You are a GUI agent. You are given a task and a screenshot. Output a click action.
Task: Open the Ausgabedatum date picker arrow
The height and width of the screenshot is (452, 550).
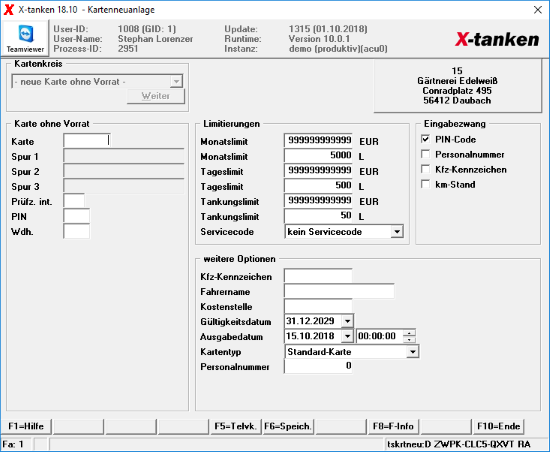(347, 336)
